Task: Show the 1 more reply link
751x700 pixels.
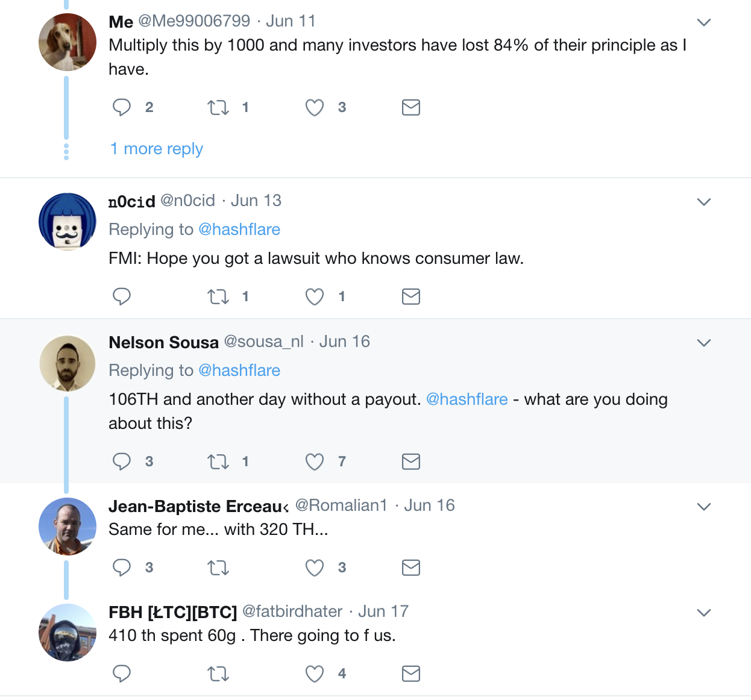Action: 157,149
